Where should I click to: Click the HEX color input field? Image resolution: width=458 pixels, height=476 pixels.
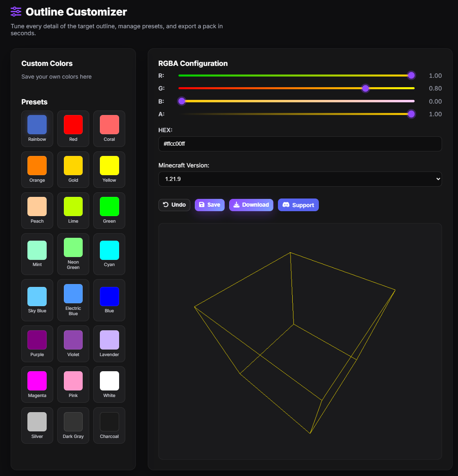coord(300,144)
